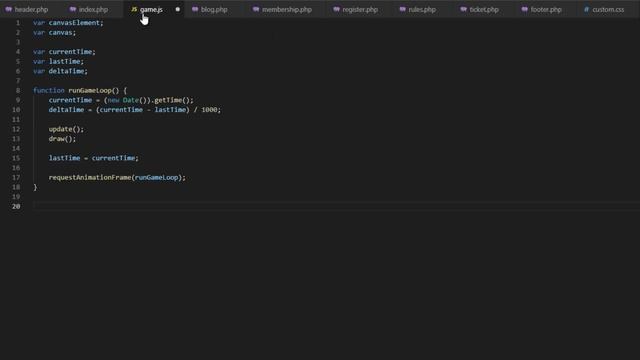Screen dimensions: 640x360
Task: Click the text 'canvasElement' on line 1
Action: tap(74, 23)
